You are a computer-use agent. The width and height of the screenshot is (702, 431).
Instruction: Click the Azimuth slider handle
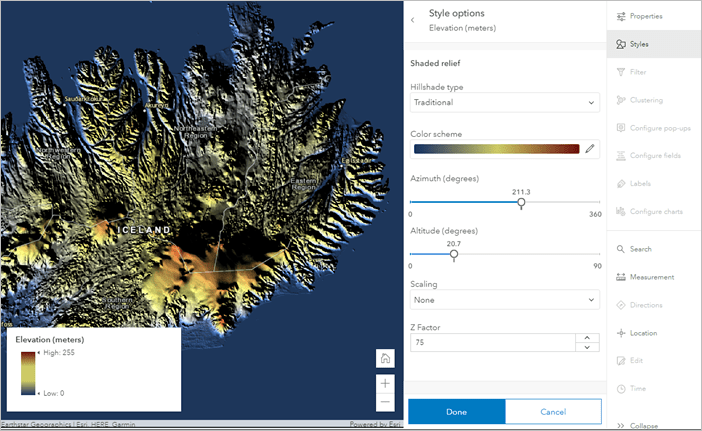coord(521,203)
